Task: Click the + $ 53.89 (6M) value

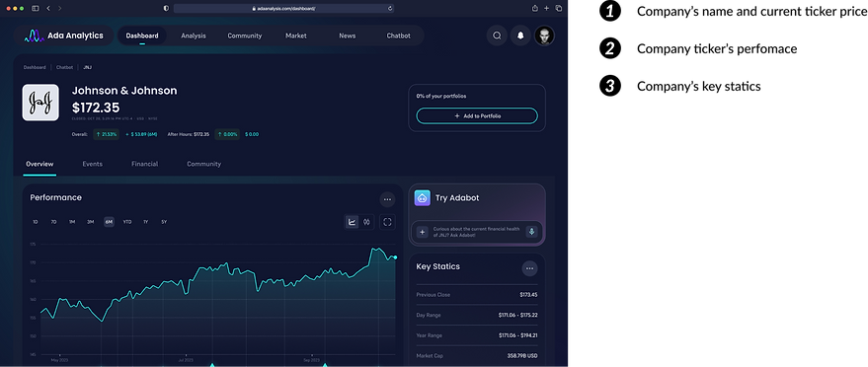Action: (x=142, y=134)
